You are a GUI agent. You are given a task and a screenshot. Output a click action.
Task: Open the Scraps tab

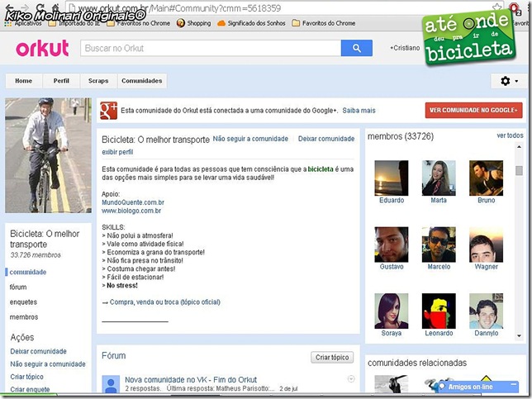[x=98, y=81]
